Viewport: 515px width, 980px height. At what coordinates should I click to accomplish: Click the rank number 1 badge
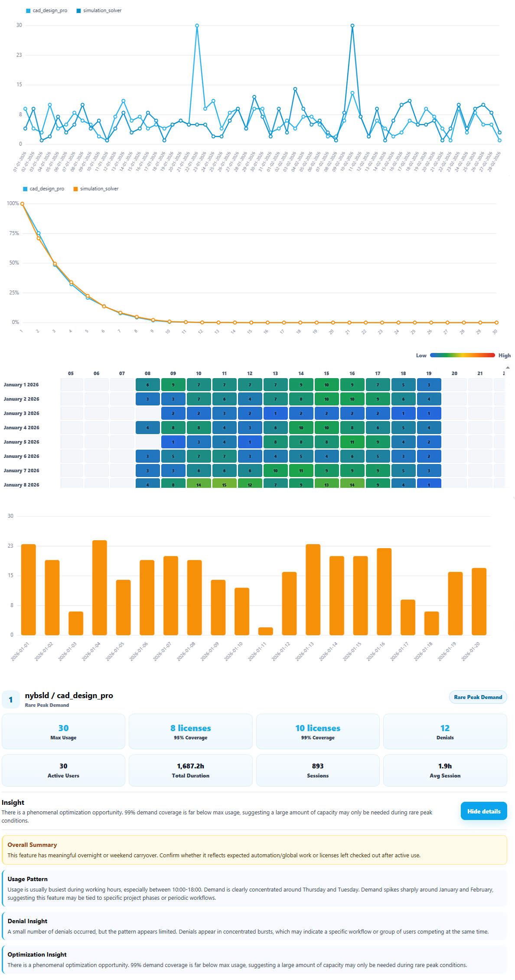coord(11,699)
